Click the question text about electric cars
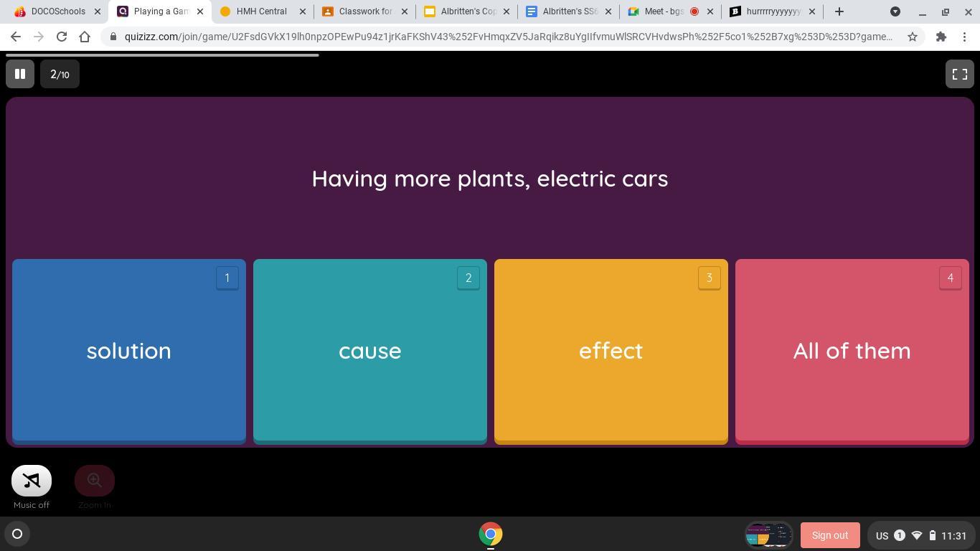Image resolution: width=980 pixels, height=551 pixels. click(490, 179)
